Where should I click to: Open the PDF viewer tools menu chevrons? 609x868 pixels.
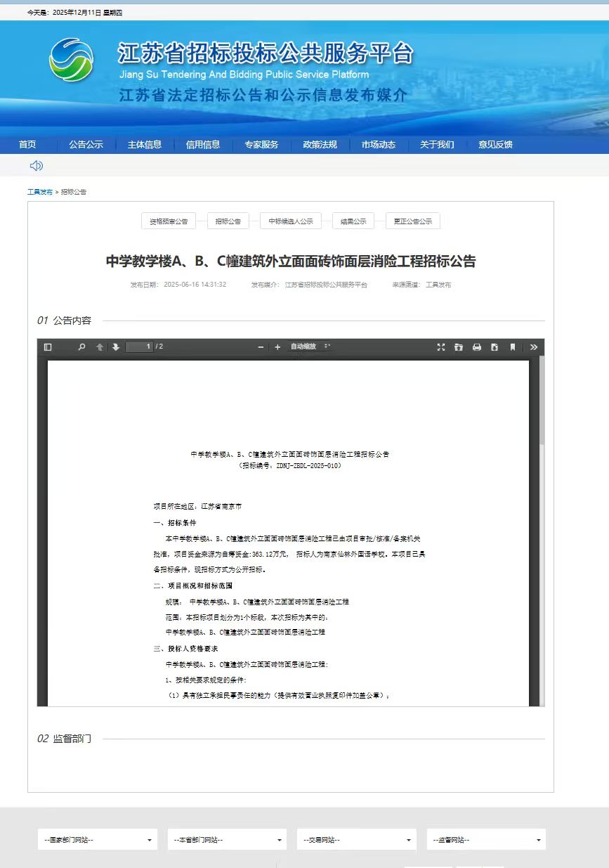[x=534, y=347]
